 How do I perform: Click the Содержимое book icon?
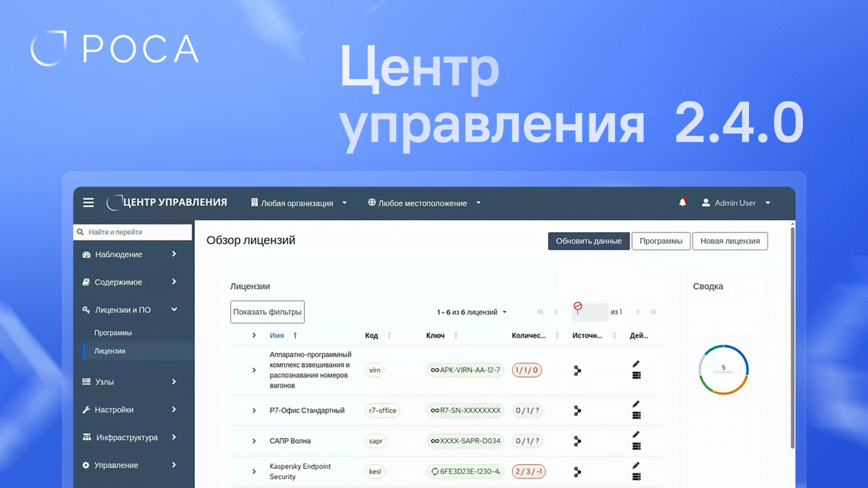click(86, 282)
